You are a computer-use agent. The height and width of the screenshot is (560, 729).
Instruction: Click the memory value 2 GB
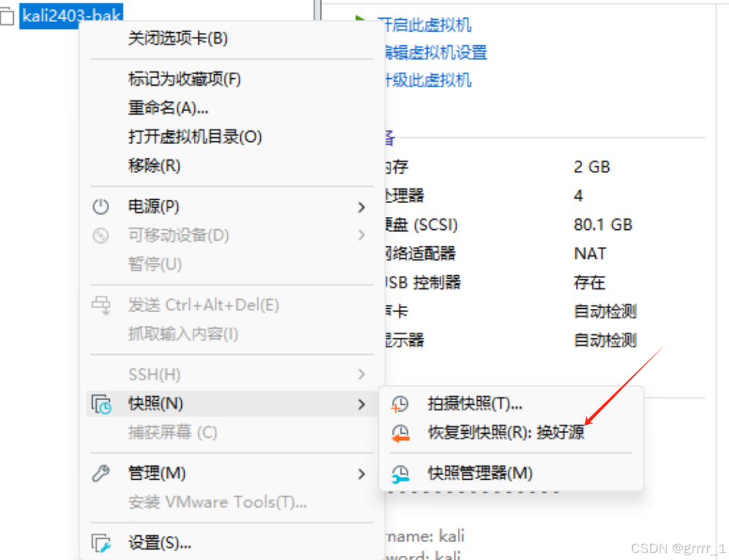(x=592, y=167)
